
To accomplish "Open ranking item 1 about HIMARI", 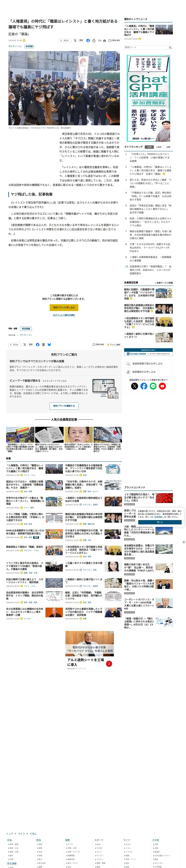I will 150,157.
